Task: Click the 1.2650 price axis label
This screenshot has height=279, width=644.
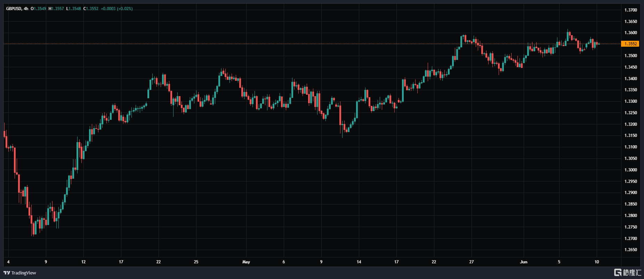Action: click(x=630, y=250)
